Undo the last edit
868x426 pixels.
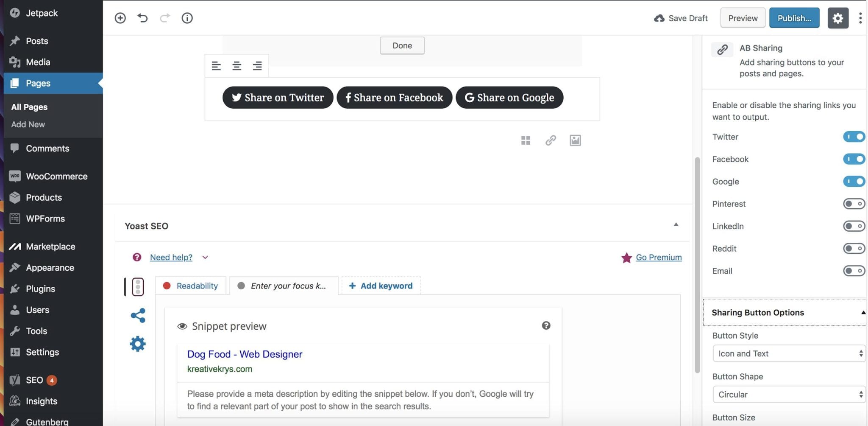pyautogui.click(x=142, y=18)
